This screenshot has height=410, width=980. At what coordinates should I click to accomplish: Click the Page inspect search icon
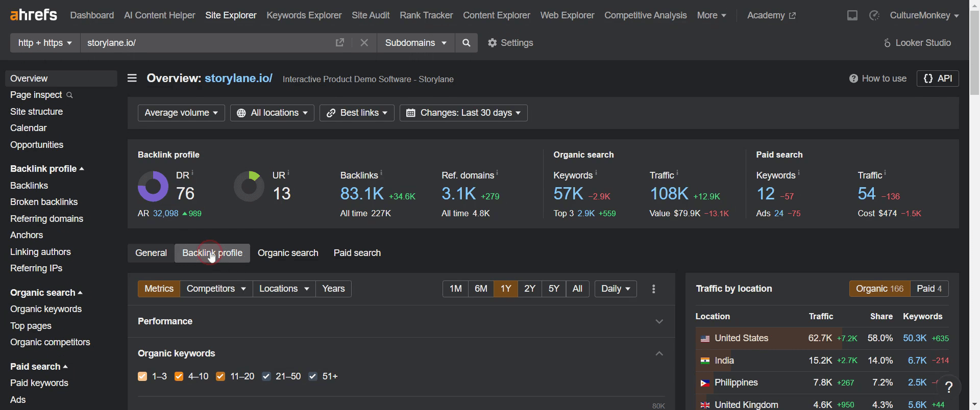[x=70, y=95]
